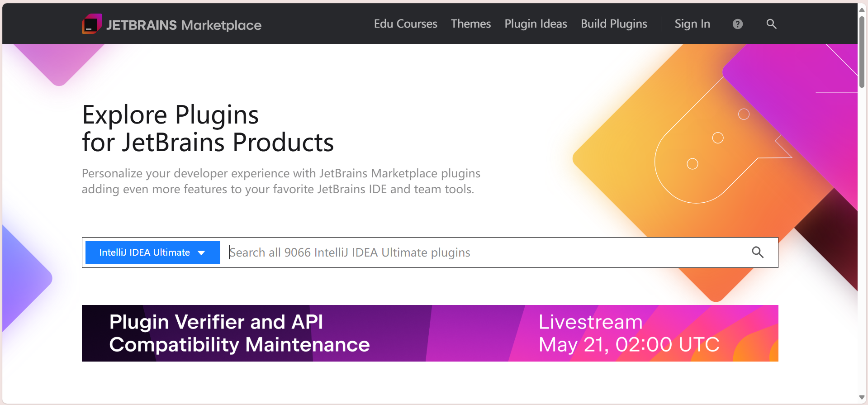Screen dimensions: 868x405
Task: Click the search bar magnifier icon
Action: (x=758, y=252)
